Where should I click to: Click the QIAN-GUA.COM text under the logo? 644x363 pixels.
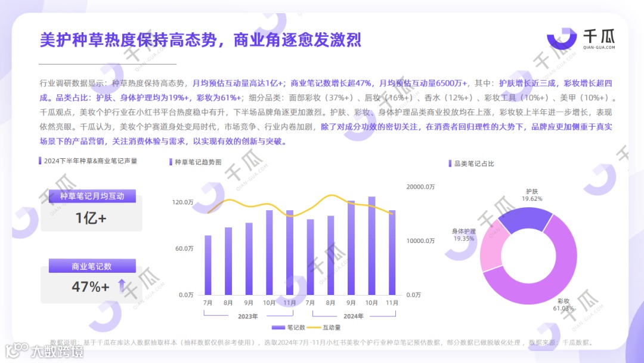[x=599, y=47]
